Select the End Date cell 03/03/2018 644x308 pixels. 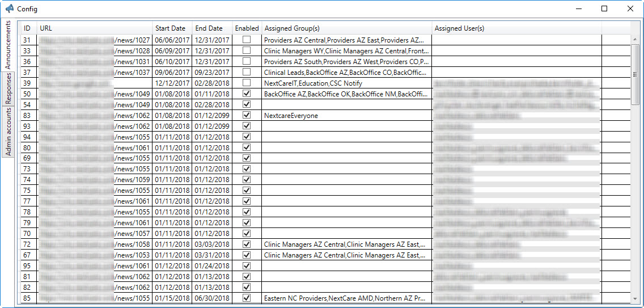[212, 244]
